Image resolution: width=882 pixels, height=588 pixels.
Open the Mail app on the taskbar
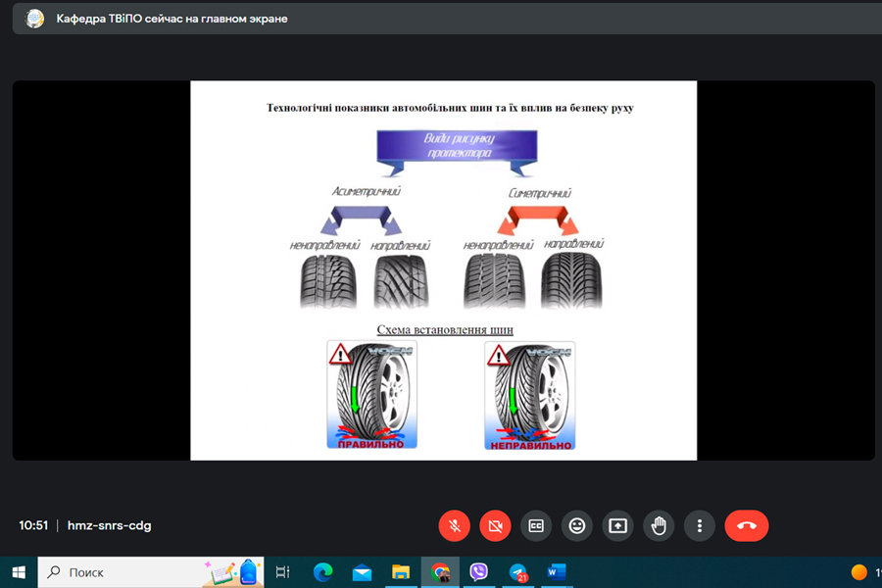point(363,572)
